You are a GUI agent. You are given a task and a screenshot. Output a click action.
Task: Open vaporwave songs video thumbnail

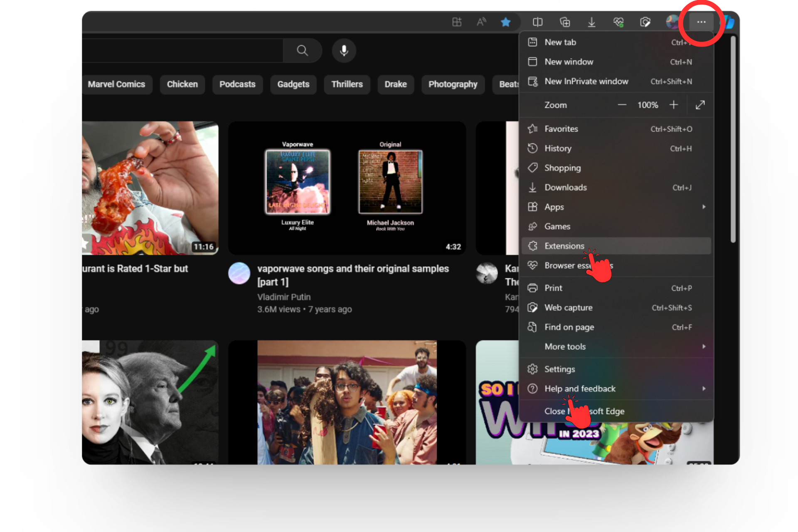coord(347,188)
